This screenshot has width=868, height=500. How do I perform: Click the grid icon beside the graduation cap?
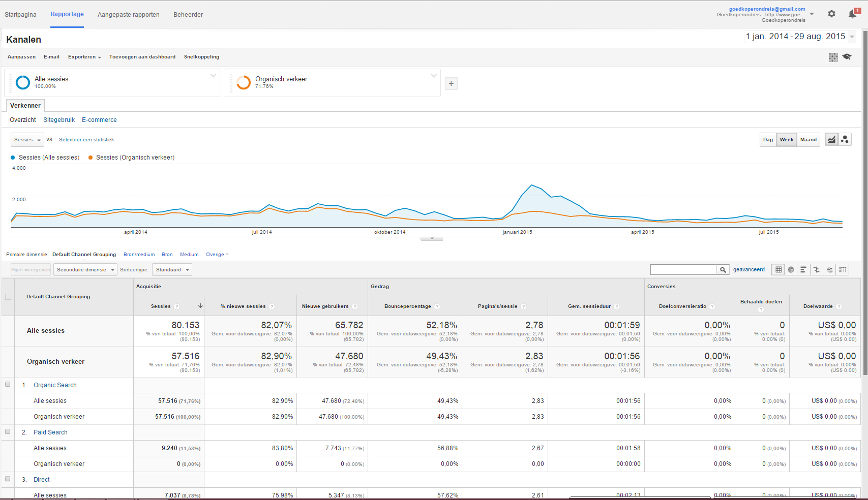[833, 57]
